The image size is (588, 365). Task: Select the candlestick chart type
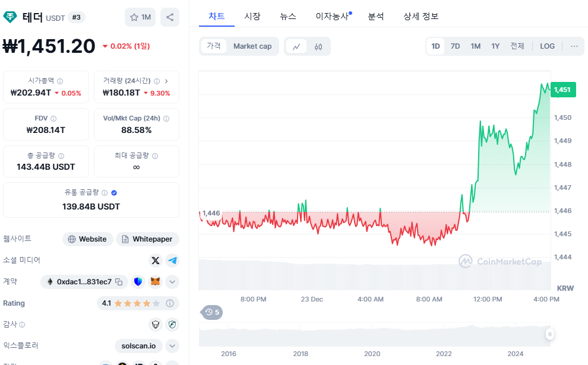click(x=318, y=46)
